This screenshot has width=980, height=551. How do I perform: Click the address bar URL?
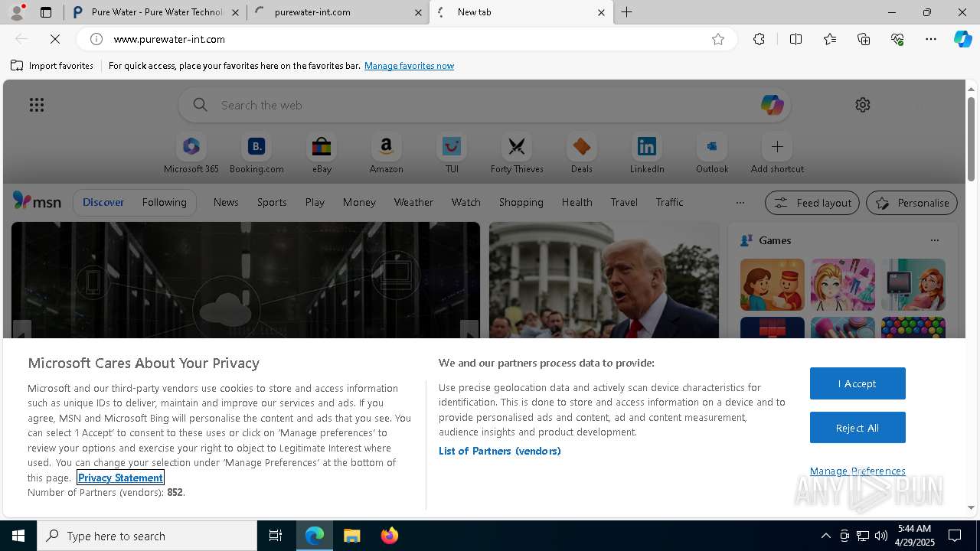click(x=169, y=39)
